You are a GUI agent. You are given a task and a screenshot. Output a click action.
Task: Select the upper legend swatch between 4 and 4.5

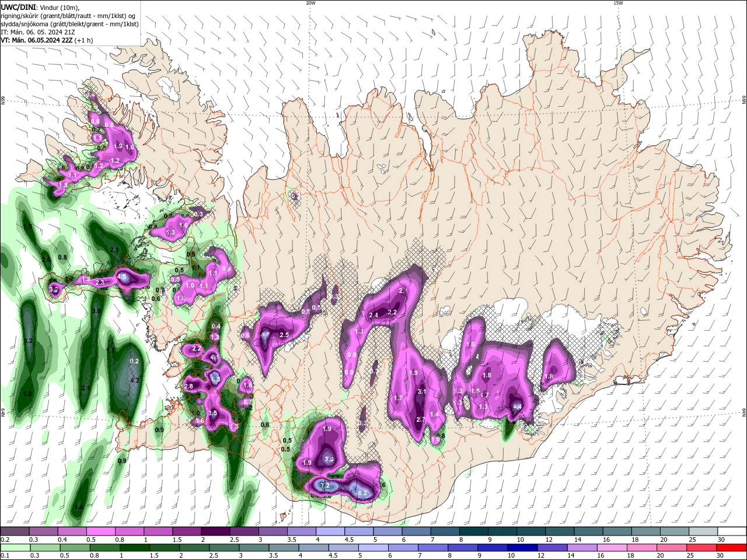pyautogui.click(x=330, y=531)
